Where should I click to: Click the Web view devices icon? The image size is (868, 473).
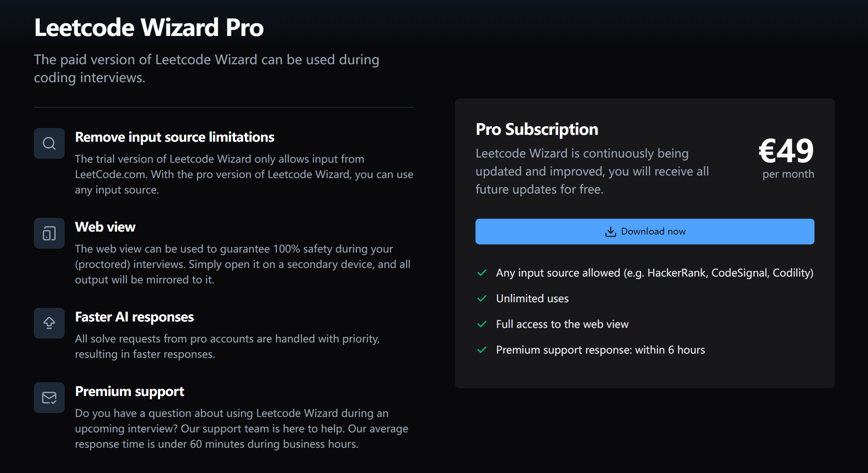(49, 233)
